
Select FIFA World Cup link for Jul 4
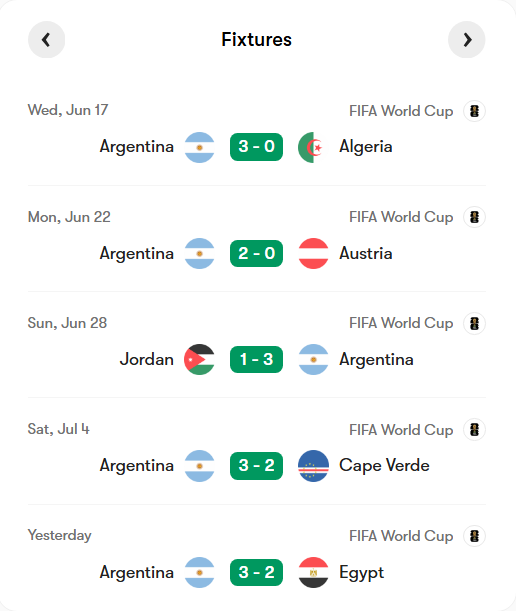coord(401,430)
